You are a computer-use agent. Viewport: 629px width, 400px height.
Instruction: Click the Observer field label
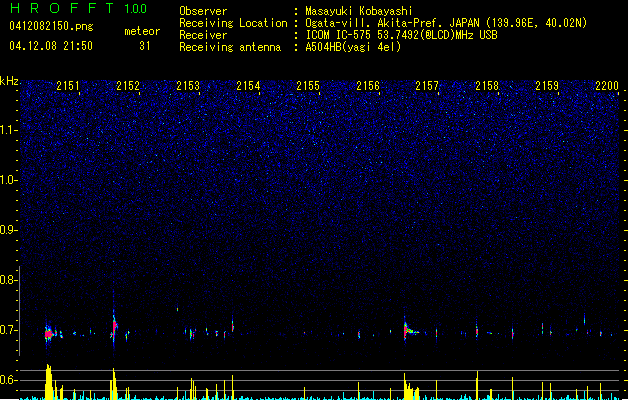pyautogui.click(x=203, y=11)
